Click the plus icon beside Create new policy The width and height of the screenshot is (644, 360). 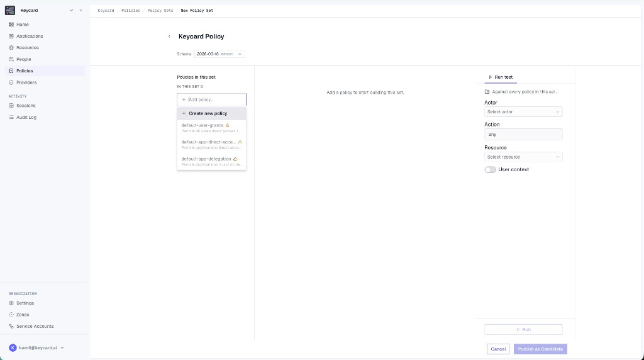click(184, 113)
